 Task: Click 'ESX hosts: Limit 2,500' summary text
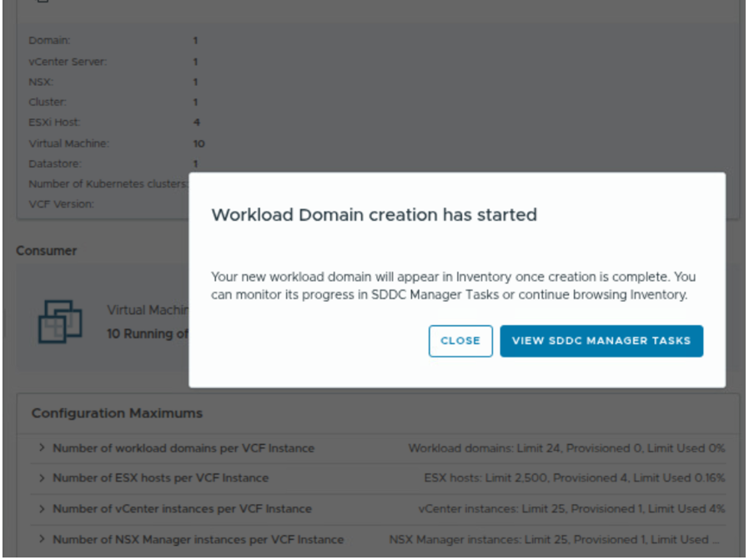coord(575,477)
